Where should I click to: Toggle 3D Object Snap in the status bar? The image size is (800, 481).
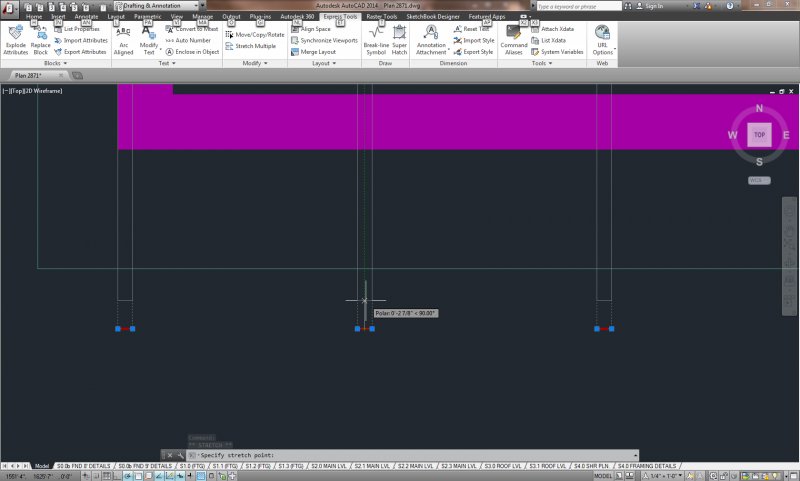tap(148, 476)
